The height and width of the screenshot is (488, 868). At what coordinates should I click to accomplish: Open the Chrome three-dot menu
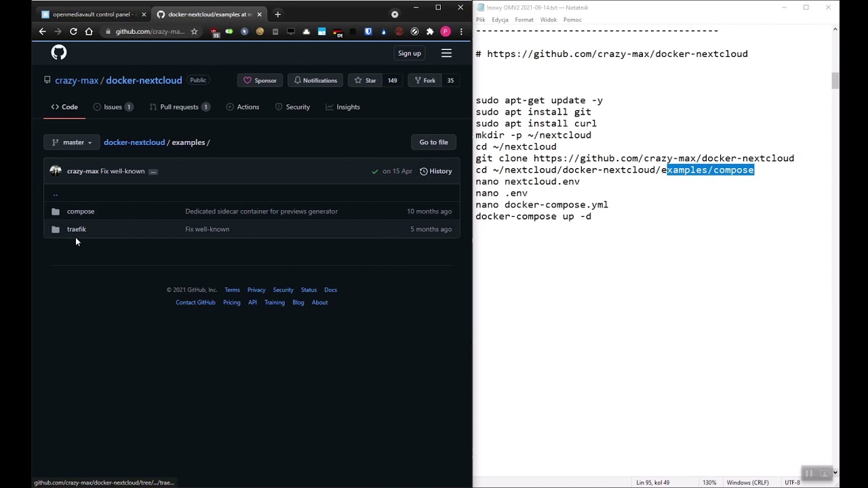(x=461, y=31)
